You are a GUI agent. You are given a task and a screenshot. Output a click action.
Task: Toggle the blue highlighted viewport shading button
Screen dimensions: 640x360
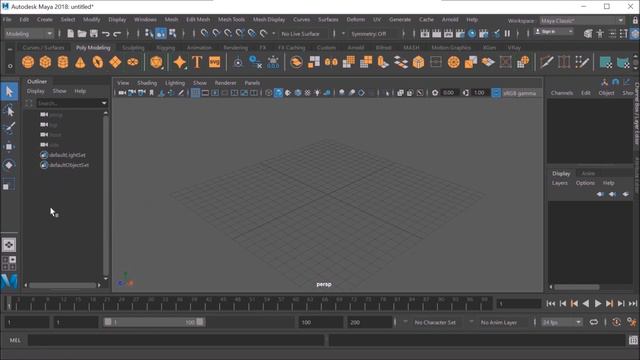point(278,93)
